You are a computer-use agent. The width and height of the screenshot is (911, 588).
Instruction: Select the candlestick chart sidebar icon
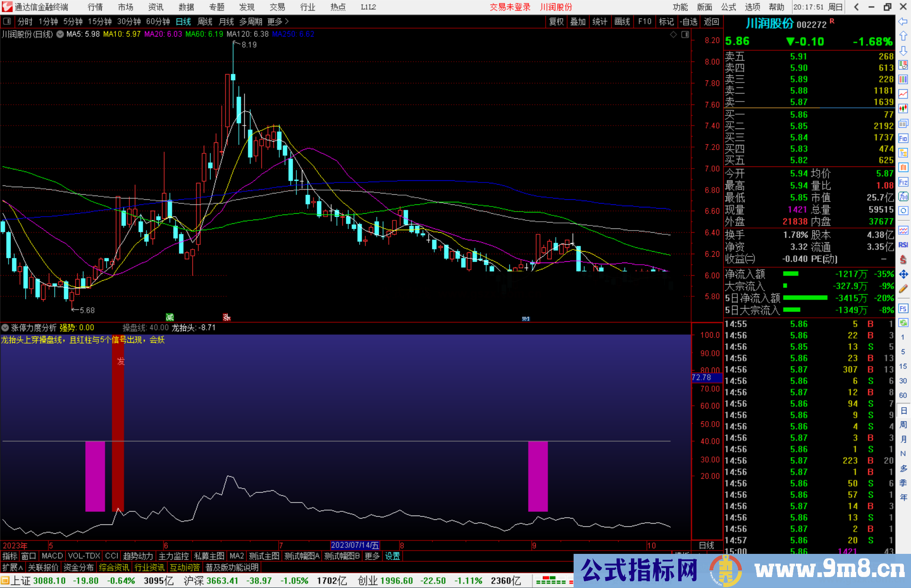(x=903, y=109)
